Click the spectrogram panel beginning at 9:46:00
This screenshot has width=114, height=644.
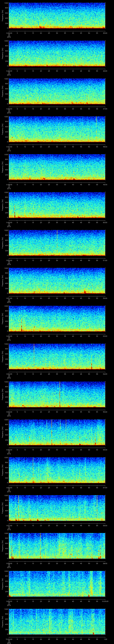pyautogui.click(x=57, y=91)
